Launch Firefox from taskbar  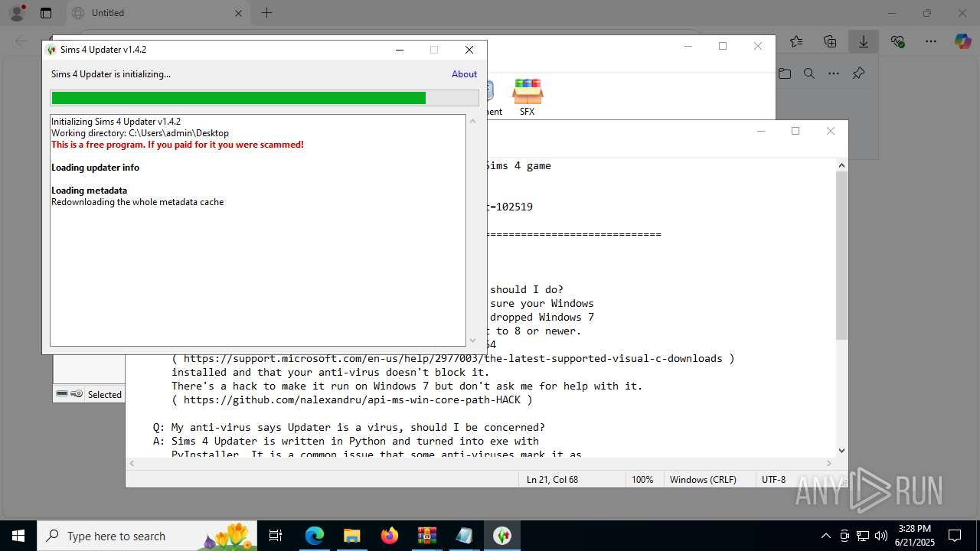coord(390,536)
